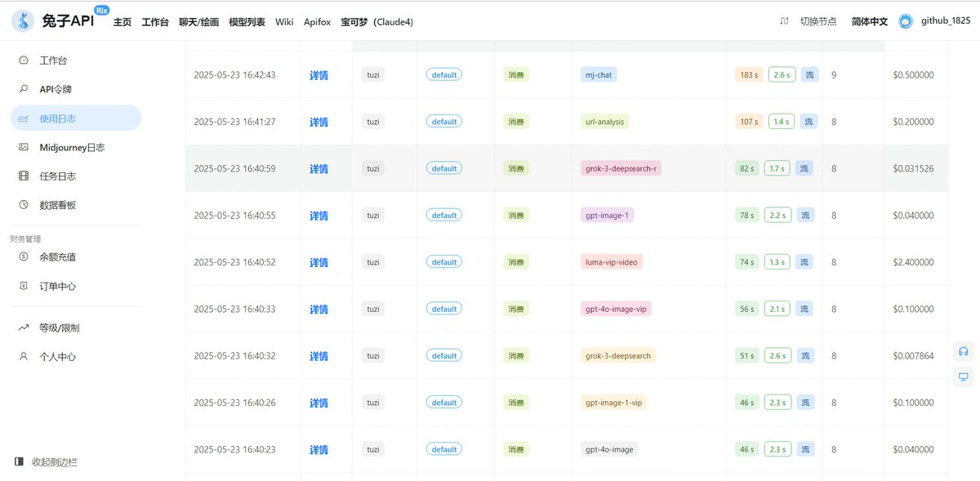Click the 切换节点 switch node icon
Image resolution: width=980 pixels, height=481 pixels.
click(x=784, y=21)
